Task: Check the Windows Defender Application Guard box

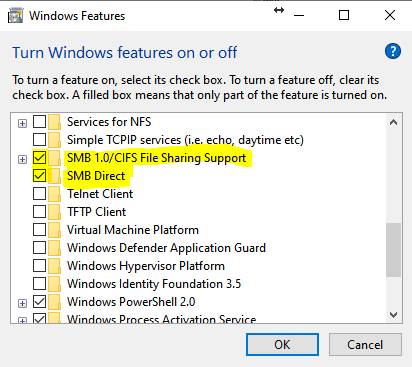Action: [x=39, y=247]
